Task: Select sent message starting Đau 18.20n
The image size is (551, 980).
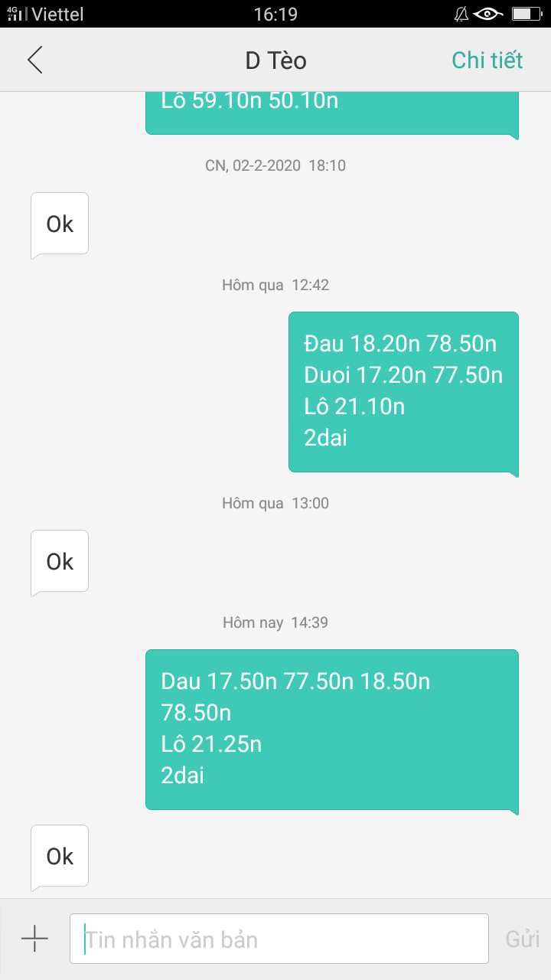Action: point(403,391)
